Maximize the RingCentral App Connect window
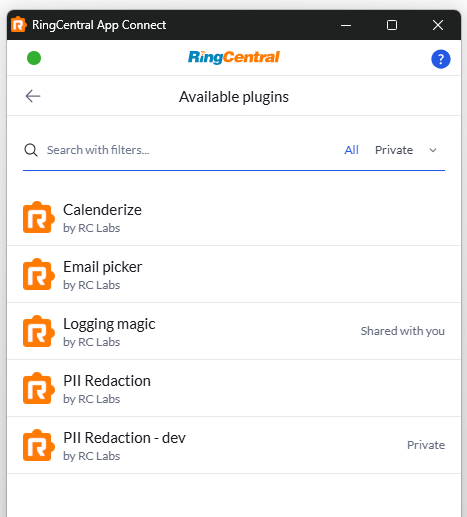The width and height of the screenshot is (467, 517). point(392,25)
